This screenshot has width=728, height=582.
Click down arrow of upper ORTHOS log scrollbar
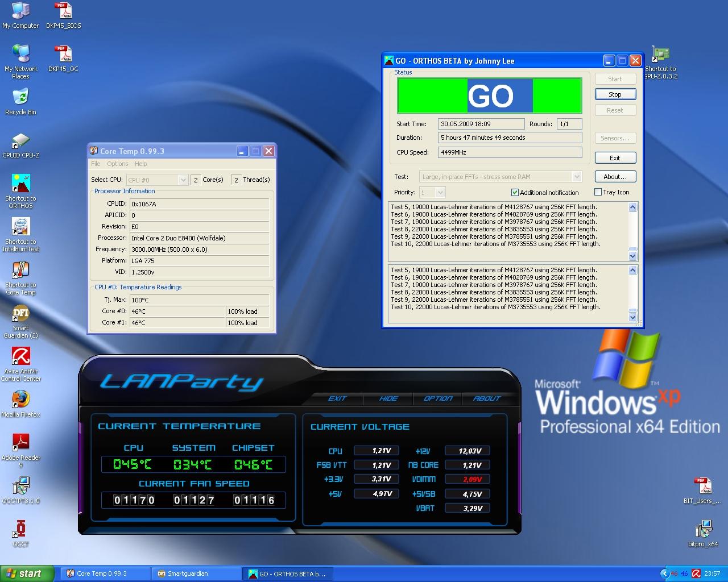click(632, 256)
